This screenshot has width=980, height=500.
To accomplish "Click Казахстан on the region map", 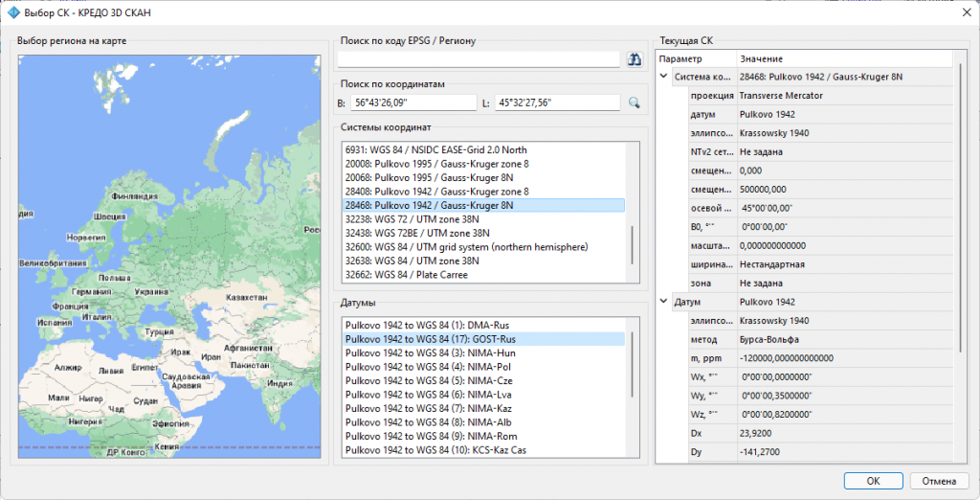I will click(247, 297).
